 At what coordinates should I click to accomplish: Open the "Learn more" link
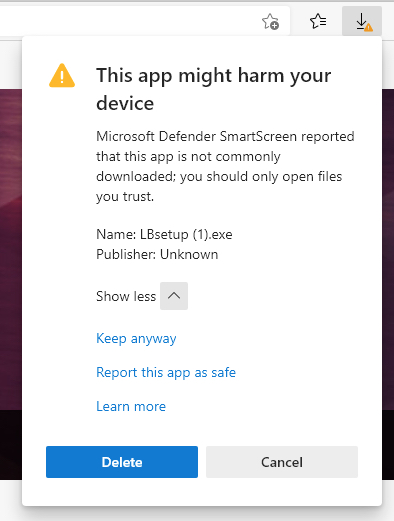click(131, 406)
